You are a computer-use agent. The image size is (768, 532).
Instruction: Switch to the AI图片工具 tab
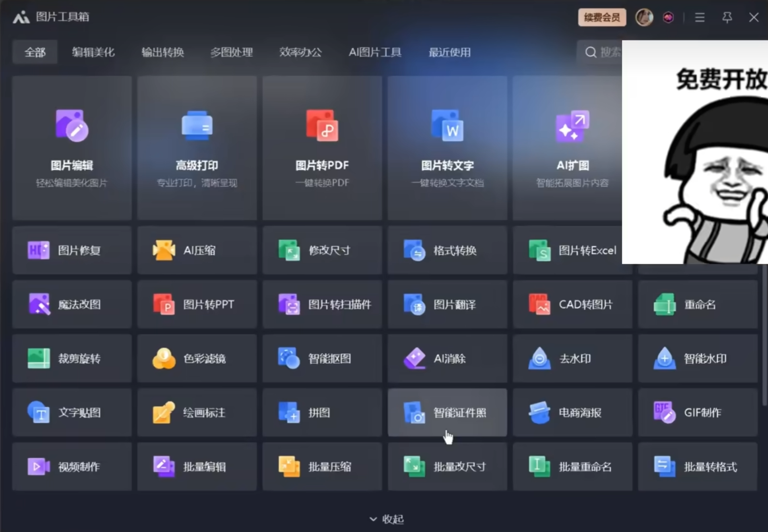coord(375,52)
